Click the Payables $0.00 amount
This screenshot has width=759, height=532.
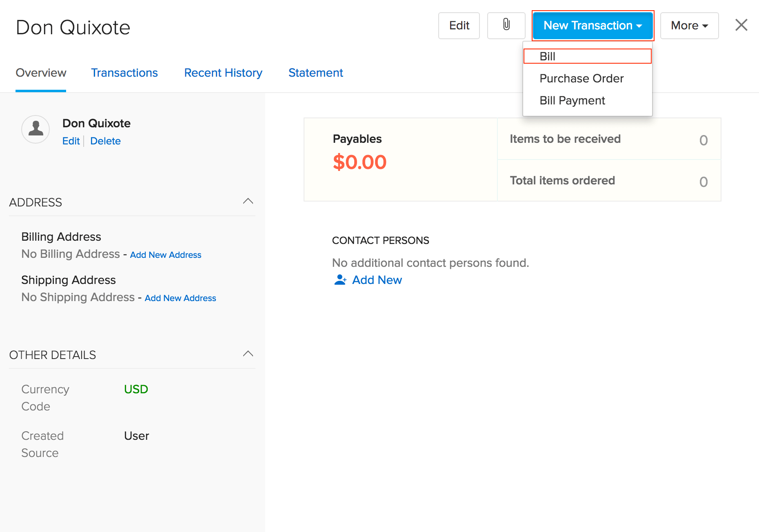[x=360, y=162]
